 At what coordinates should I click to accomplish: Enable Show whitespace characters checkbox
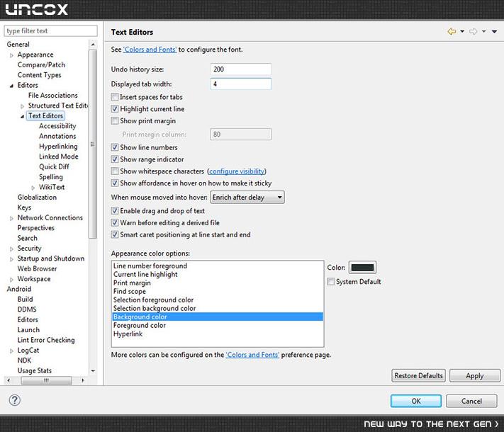pyautogui.click(x=115, y=171)
